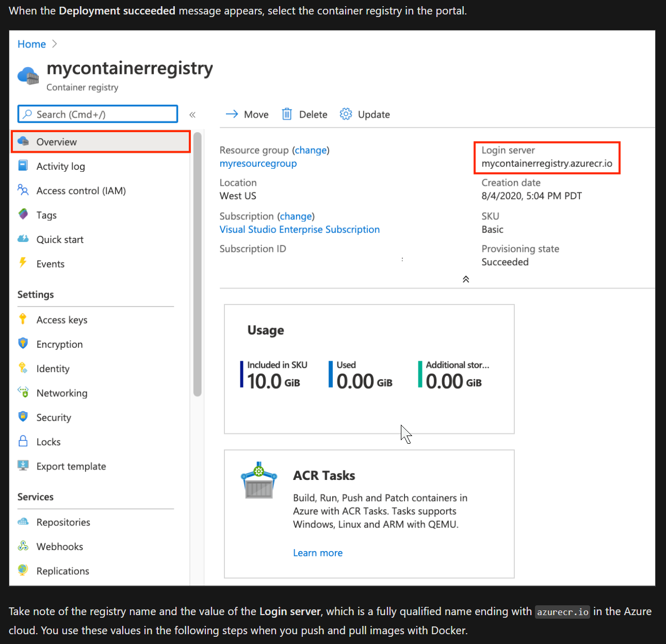This screenshot has width=666, height=644.
Task: Click the Repositories cloud icon
Action: pos(23,521)
